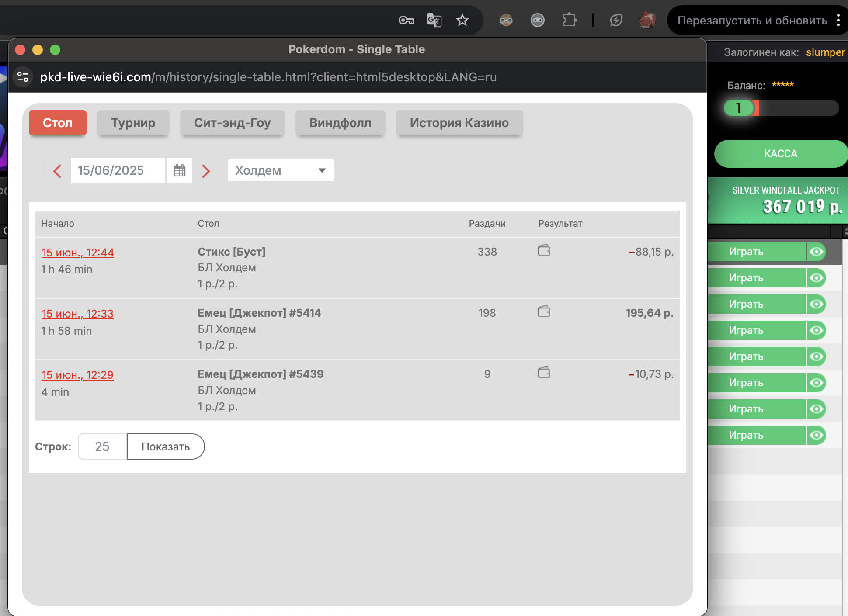Open the round robot-mask extension icon
848x616 pixels.
537,20
